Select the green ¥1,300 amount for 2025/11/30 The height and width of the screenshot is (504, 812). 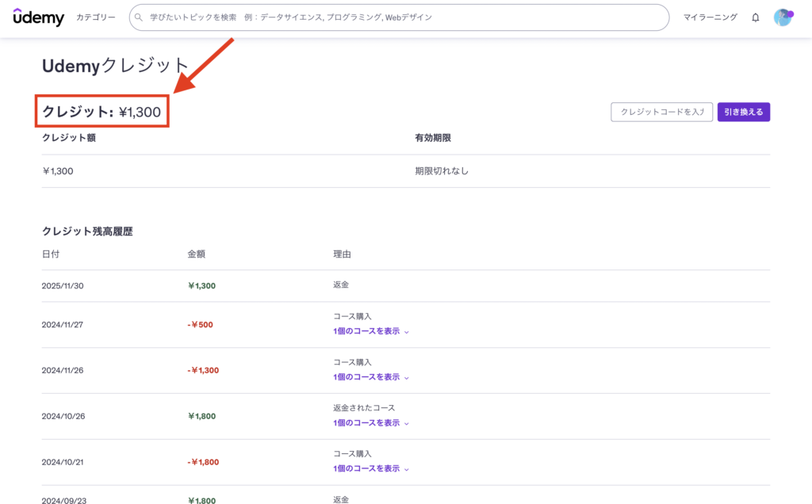point(202,285)
